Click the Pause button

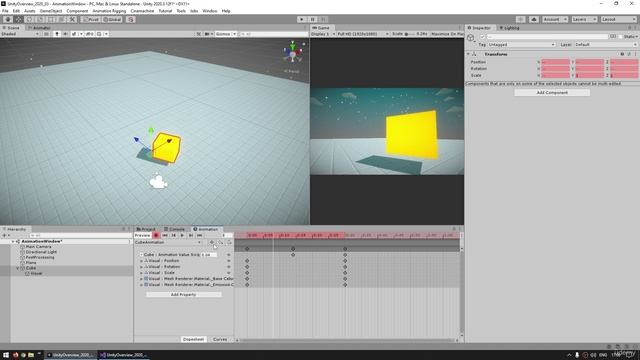pyautogui.click(x=313, y=19)
